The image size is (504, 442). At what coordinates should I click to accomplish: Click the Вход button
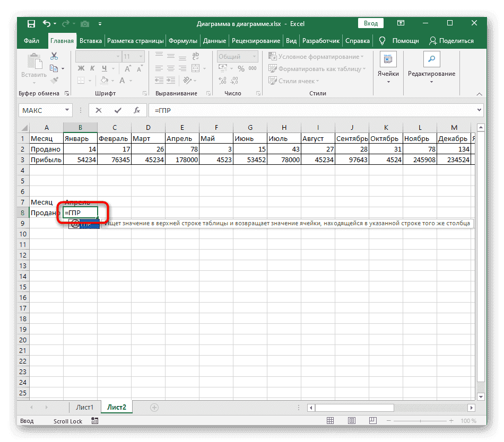click(x=370, y=23)
